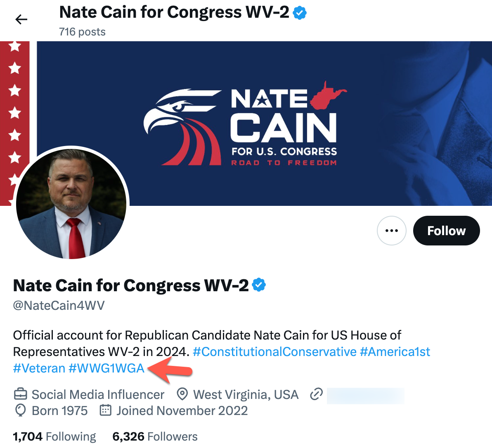Open the profile picture

click(x=71, y=204)
